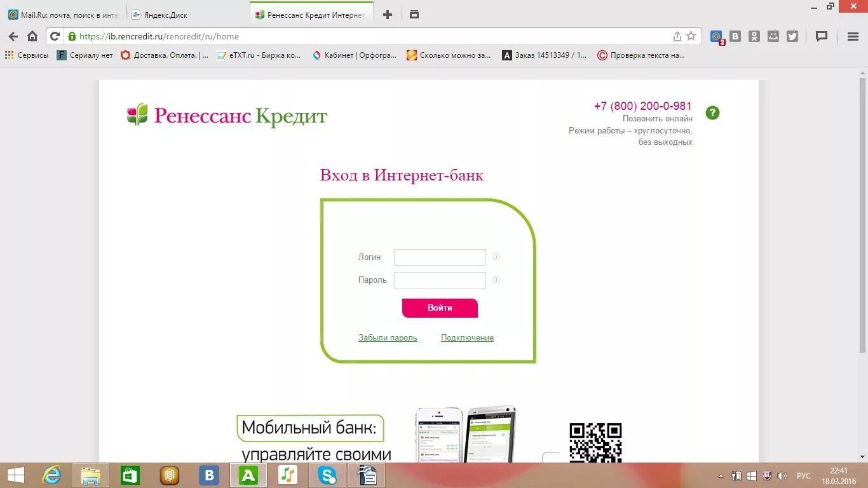Open Windows Store from the taskbar
The image size is (868, 488).
(130, 475)
